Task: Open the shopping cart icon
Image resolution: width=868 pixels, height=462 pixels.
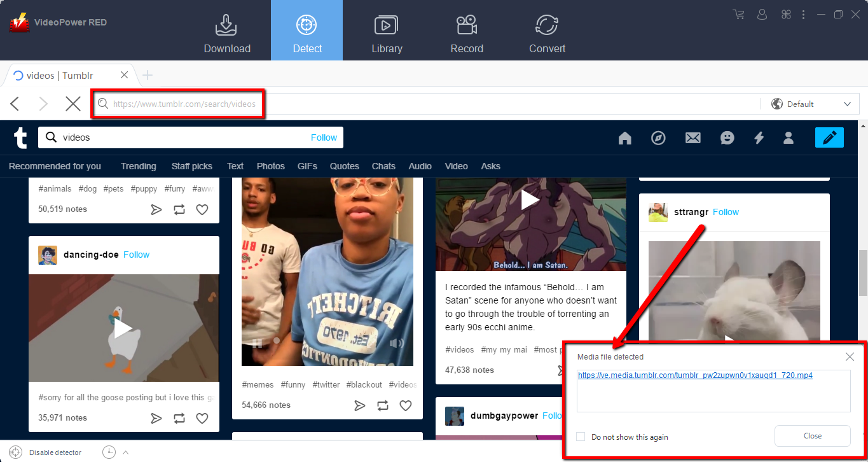Action: point(738,14)
